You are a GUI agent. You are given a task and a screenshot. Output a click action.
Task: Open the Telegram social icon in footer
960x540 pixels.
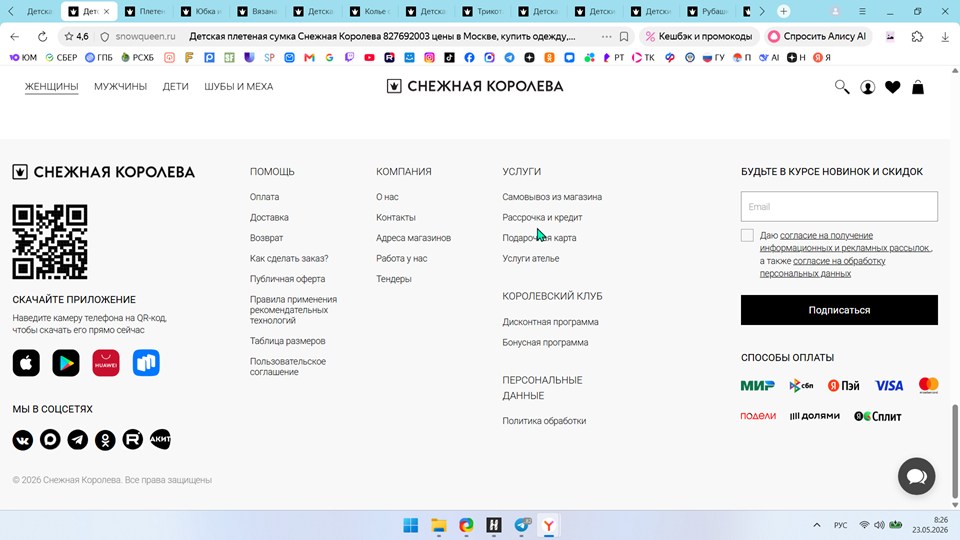click(78, 440)
